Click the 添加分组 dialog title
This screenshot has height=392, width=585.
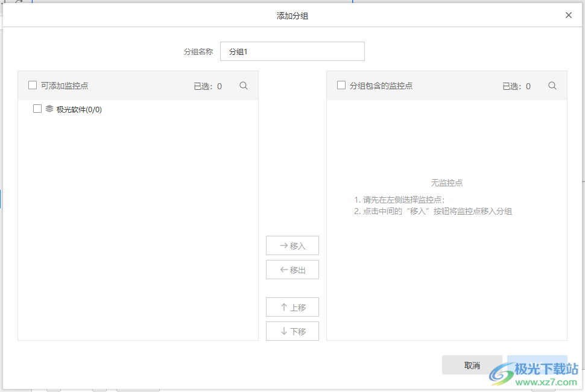coord(292,15)
